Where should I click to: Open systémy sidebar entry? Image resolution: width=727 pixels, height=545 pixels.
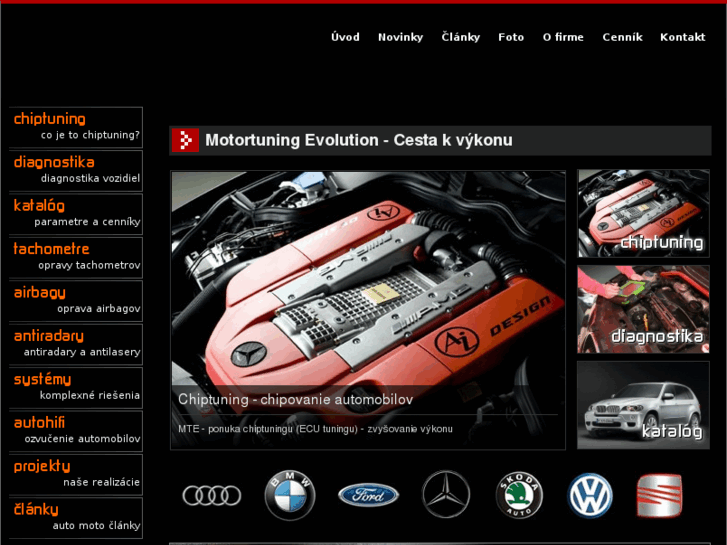click(42, 379)
